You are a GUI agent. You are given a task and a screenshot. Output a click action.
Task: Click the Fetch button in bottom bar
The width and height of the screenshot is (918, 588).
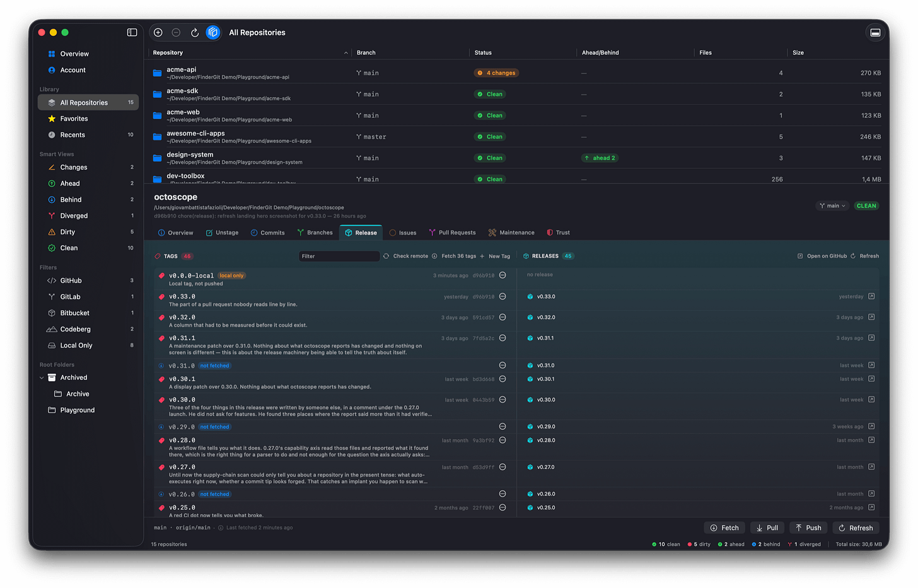[x=724, y=528]
